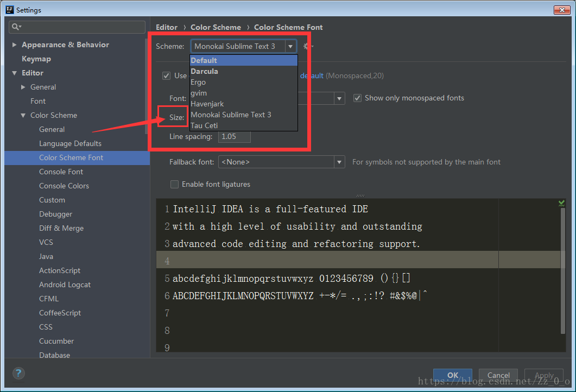
Task: Expand Appearance & Behavior section
Action: pyautogui.click(x=14, y=45)
